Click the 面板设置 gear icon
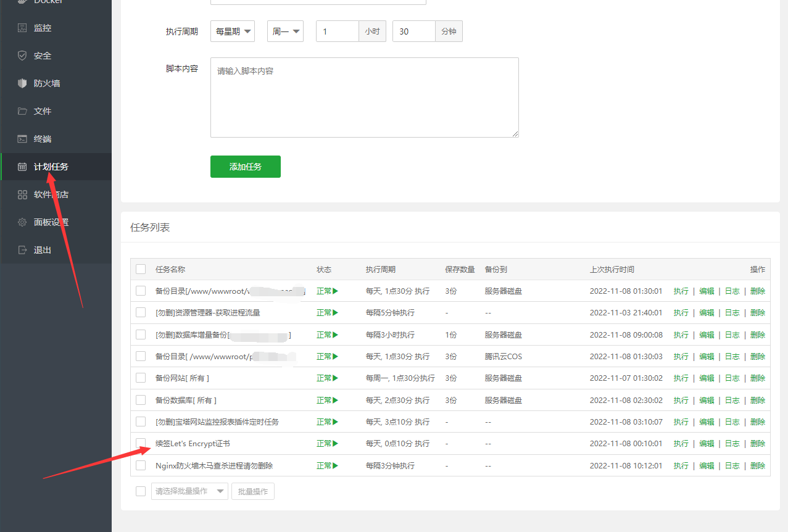The image size is (788, 532). [22, 222]
